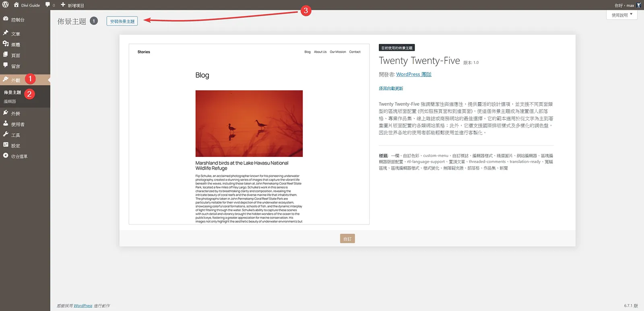Click the 安裝佈景主題 button
The width and height of the screenshot is (644, 311).
click(122, 21)
